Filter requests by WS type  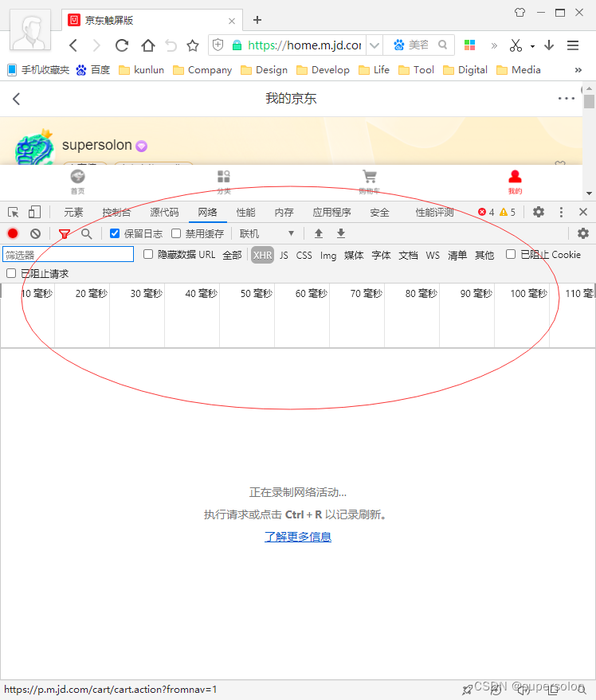(x=433, y=256)
